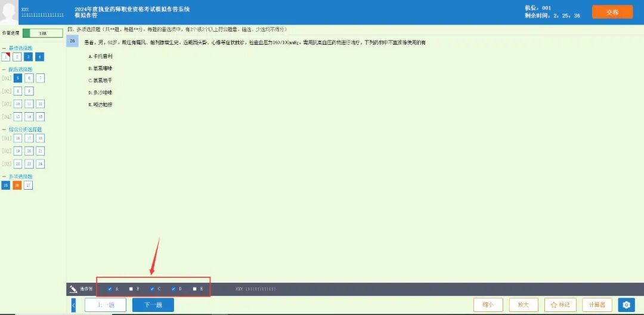
Task: Jump to question 13
Action: [18, 117]
